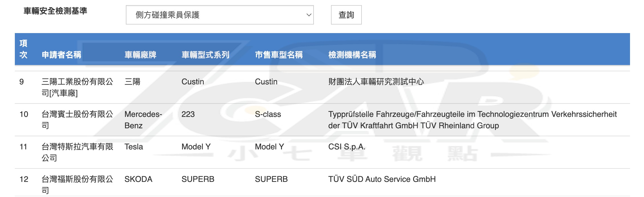Click the 項次 column header
Screen dimensions: 644x197
tap(23, 49)
